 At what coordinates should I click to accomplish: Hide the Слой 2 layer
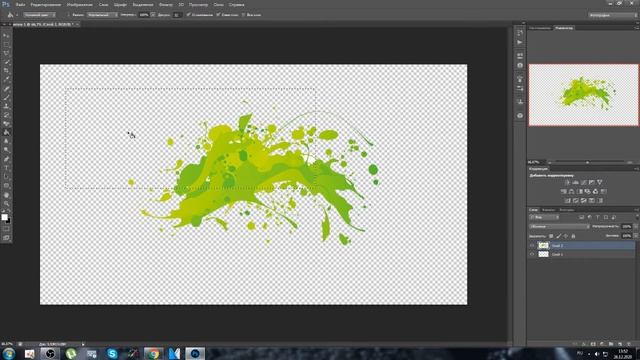(532, 246)
